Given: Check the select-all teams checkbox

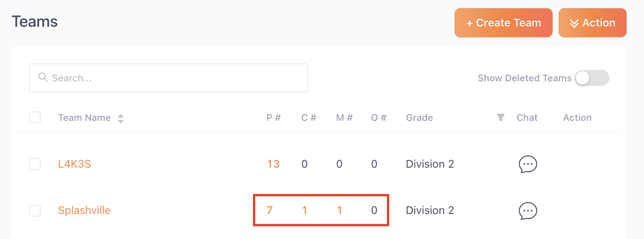Looking at the screenshot, I should tap(35, 118).
